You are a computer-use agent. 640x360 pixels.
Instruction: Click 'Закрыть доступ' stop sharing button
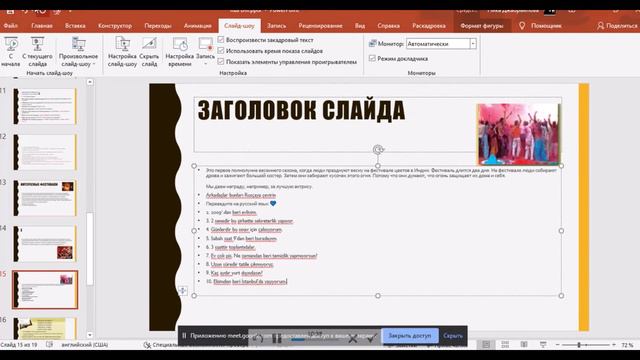(410, 336)
